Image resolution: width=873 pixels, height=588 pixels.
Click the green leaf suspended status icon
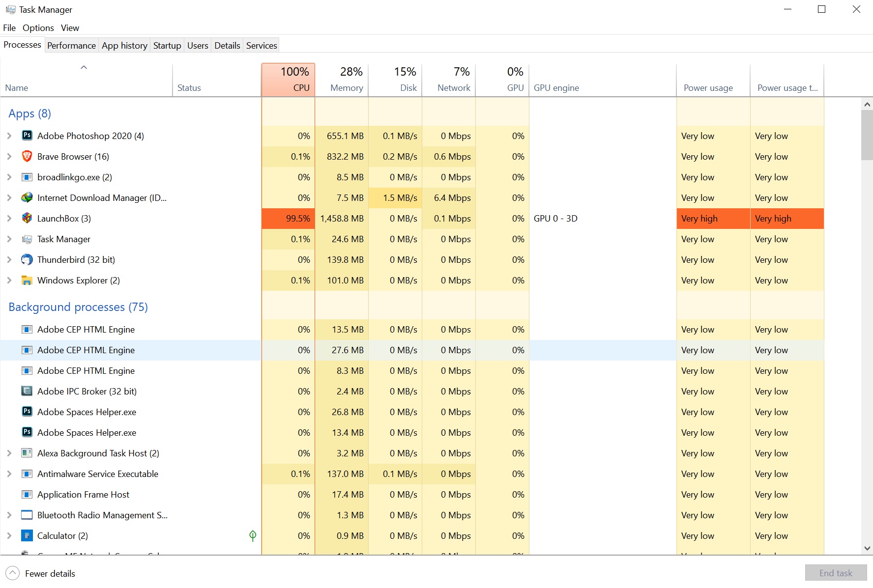click(253, 535)
